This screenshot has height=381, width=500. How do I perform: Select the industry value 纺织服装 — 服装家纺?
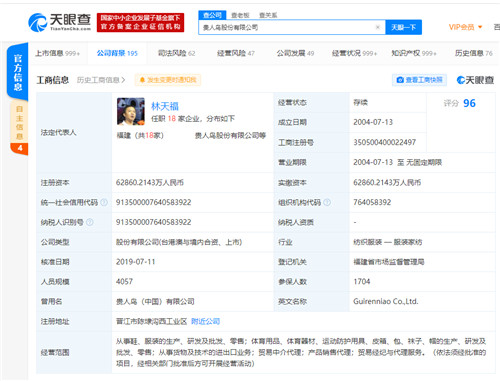pyautogui.click(x=388, y=242)
